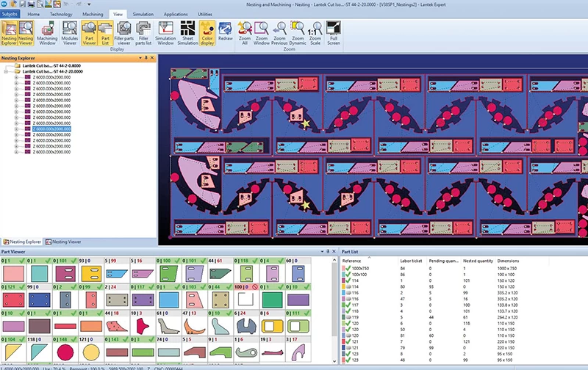Expand the last Z 6000.000x2000.000 tree node
Viewport: 588px width, 370px height.
coord(16,152)
